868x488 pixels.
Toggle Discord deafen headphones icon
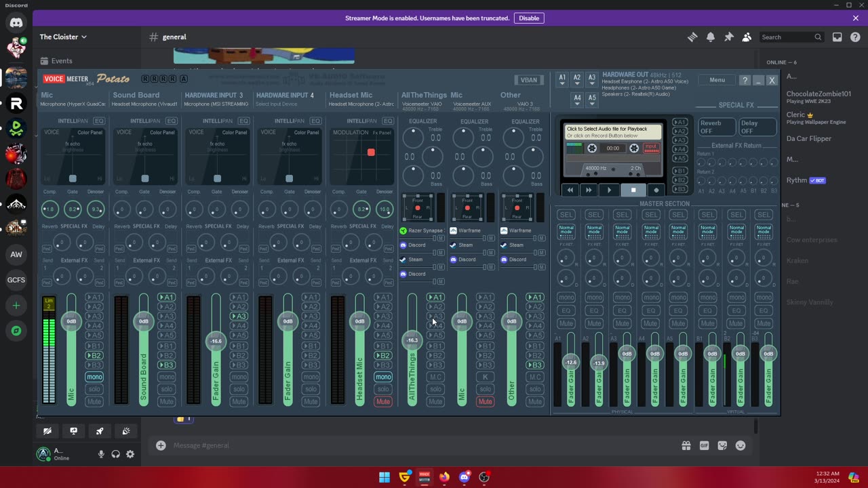pyautogui.click(x=116, y=454)
